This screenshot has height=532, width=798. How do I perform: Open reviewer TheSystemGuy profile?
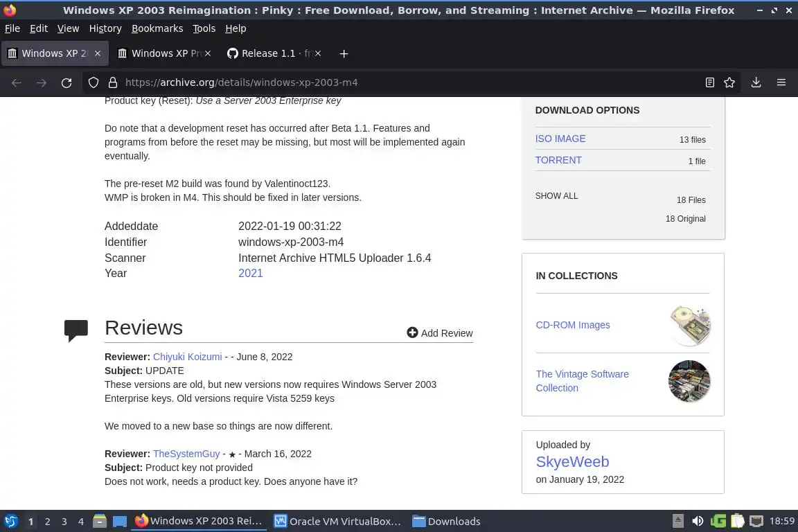coord(186,454)
